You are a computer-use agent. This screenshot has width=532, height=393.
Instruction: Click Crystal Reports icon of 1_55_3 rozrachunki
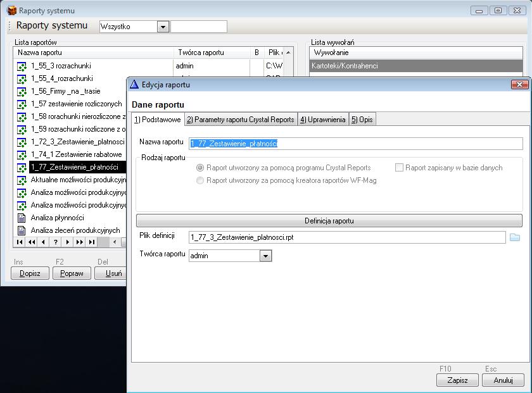pyautogui.click(x=21, y=66)
